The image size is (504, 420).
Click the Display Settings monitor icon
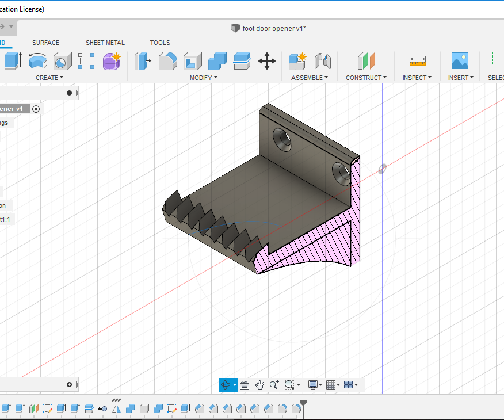[313, 385]
